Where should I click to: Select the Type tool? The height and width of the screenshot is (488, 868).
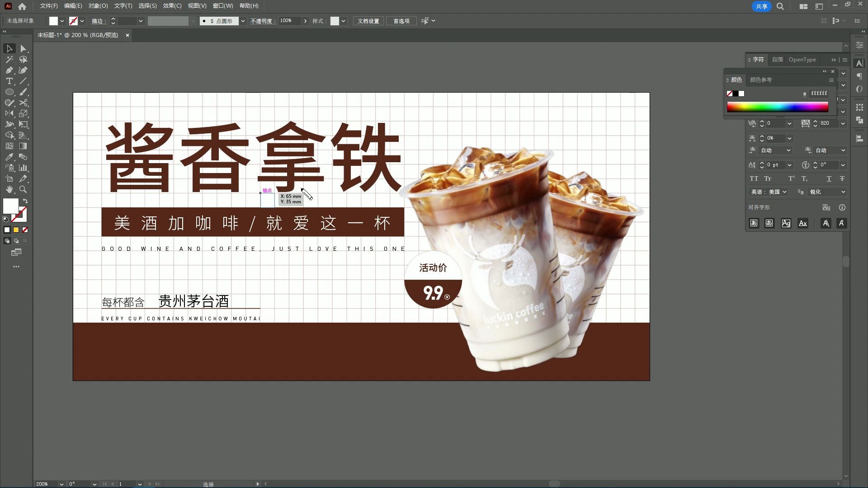(x=9, y=81)
